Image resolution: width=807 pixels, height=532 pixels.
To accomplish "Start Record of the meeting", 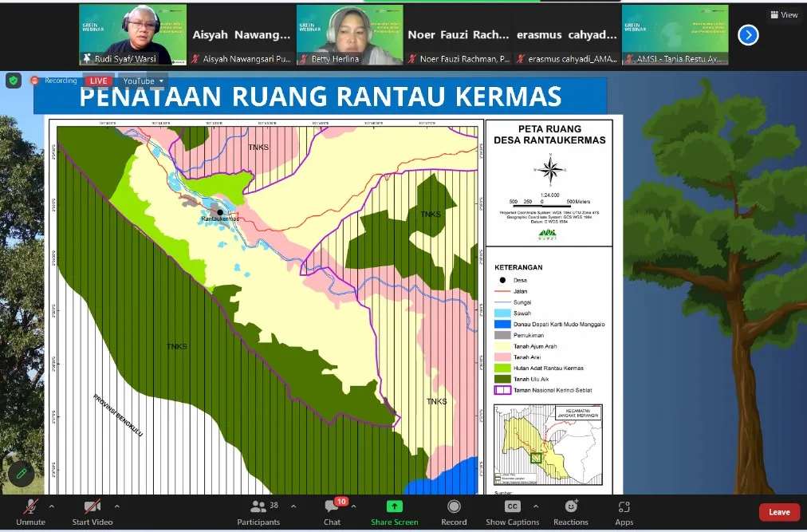I will click(454, 512).
